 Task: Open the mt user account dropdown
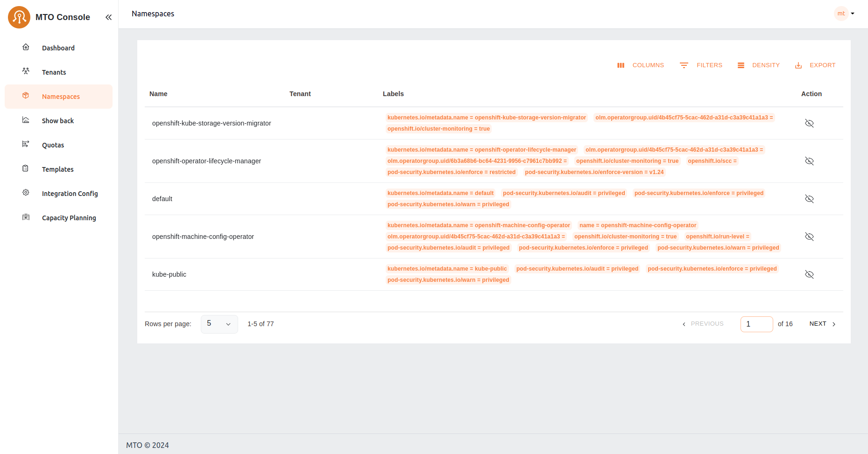(x=844, y=14)
